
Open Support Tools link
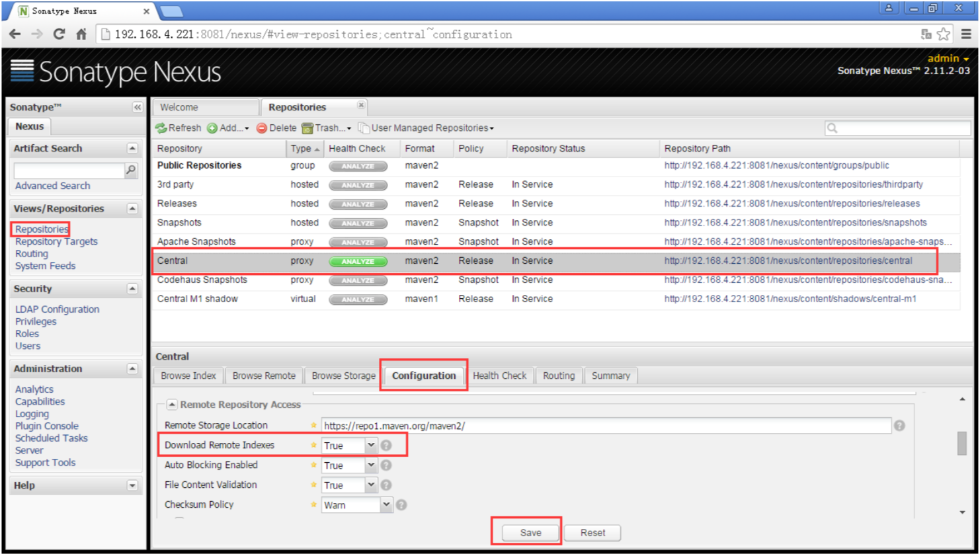coord(45,463)
